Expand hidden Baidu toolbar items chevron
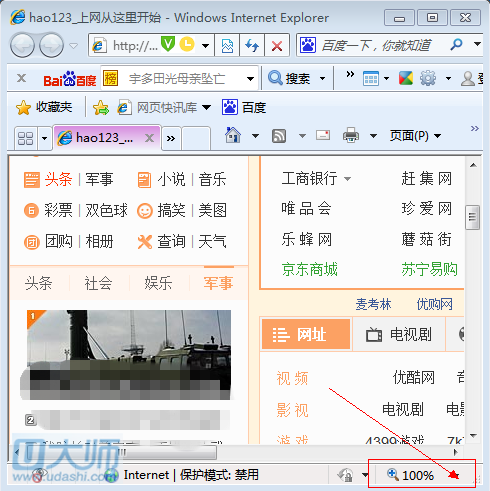Screen dimensions: 490x491 point(350,74)
